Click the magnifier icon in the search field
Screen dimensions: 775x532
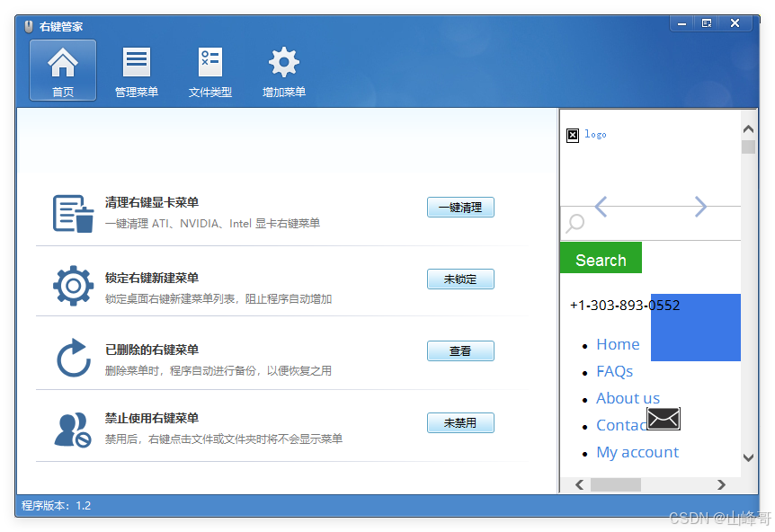[x=575, y=223]
